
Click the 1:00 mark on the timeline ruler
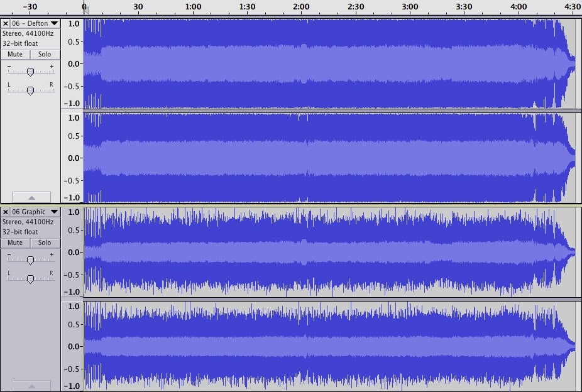click(193, 7)
